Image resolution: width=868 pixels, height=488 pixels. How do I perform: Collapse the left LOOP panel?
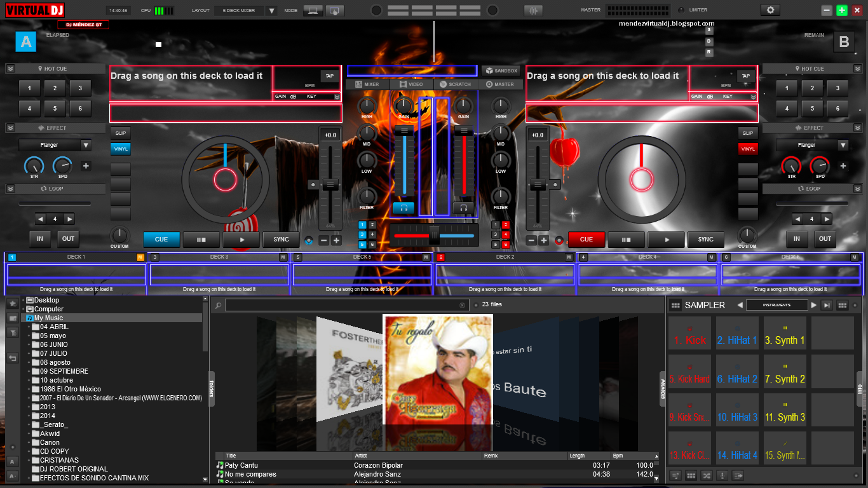(11, 189)
